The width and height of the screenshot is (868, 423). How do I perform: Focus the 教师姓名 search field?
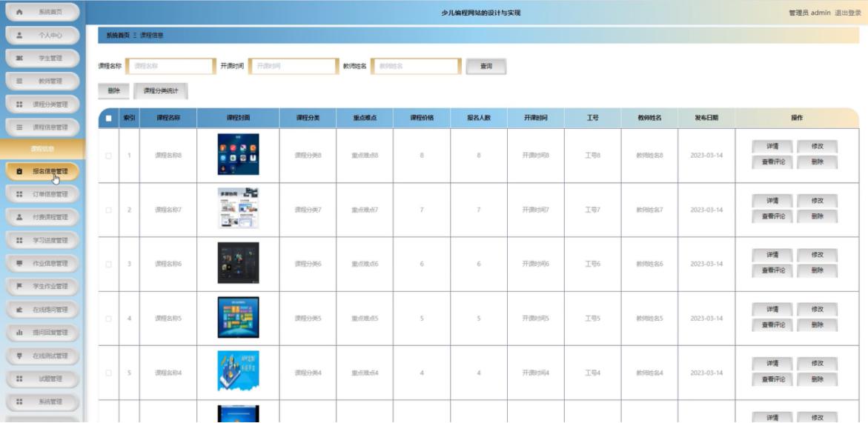[416, 67]
